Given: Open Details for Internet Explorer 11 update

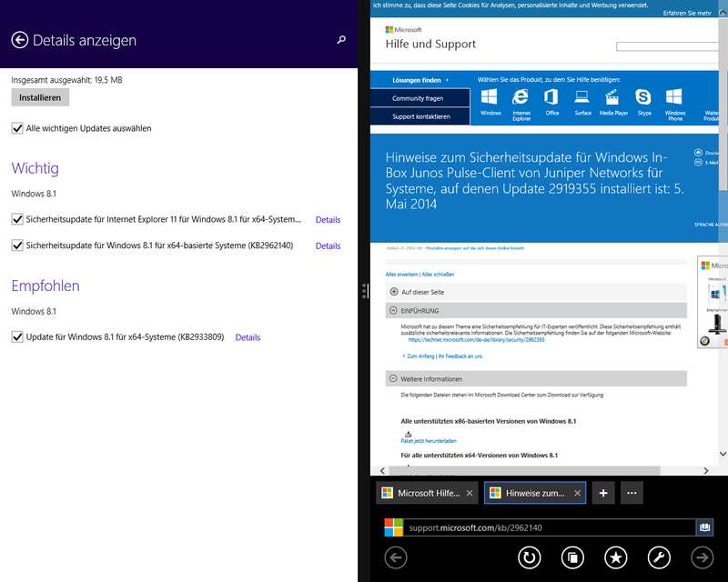Looking at the screenshot, I should (328, 219).
